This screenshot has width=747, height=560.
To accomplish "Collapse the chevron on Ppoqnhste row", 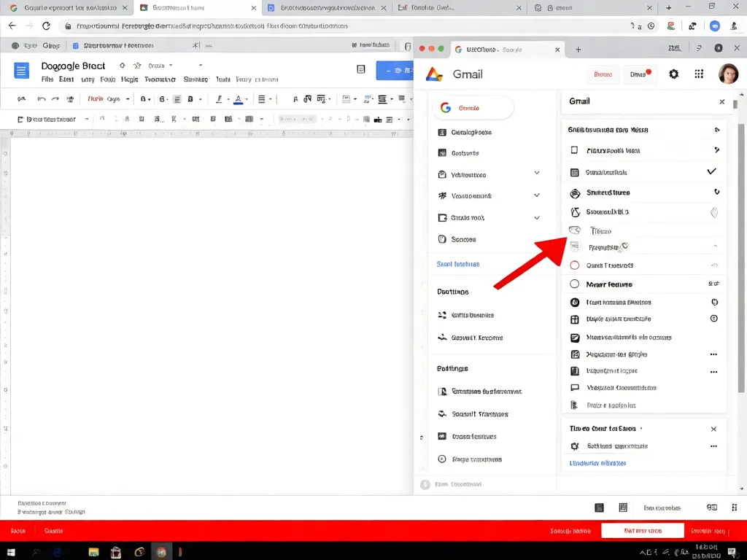I will 715,246.
